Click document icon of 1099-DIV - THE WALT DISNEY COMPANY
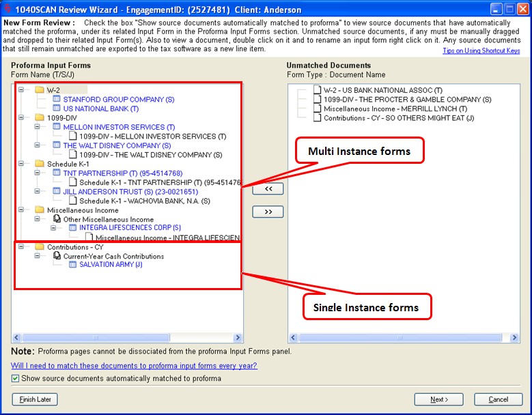The height and width of the screenshot is (415, 532). [x=72, y=154]
